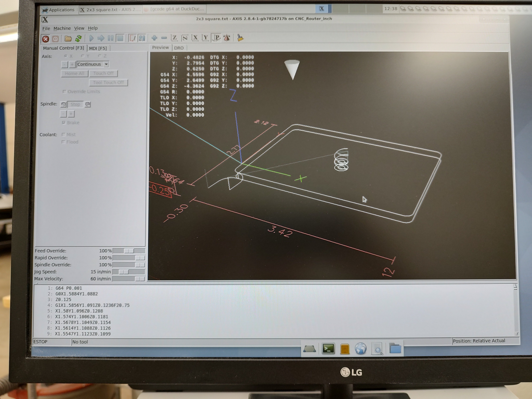
Task: Toggle the emergency stop button
Action: pos(45,39)
